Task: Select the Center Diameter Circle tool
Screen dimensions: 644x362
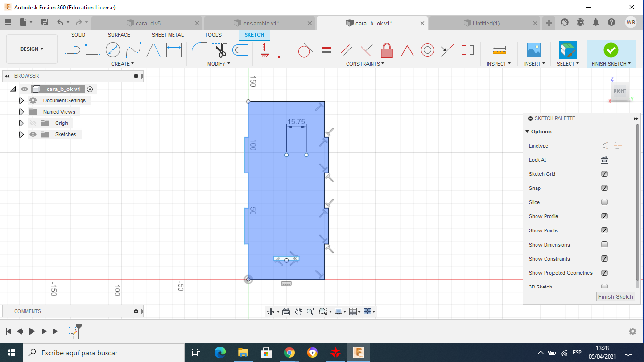Action: pos(113,49)
